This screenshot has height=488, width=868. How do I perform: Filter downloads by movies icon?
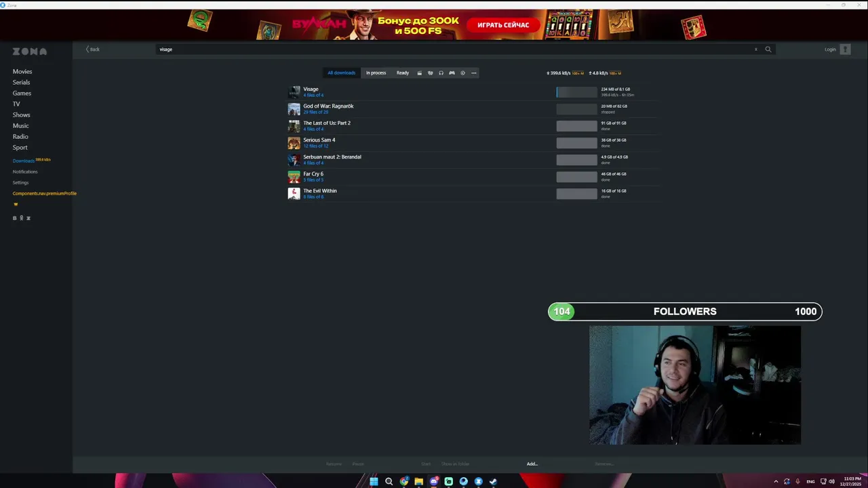click(419, 73)
